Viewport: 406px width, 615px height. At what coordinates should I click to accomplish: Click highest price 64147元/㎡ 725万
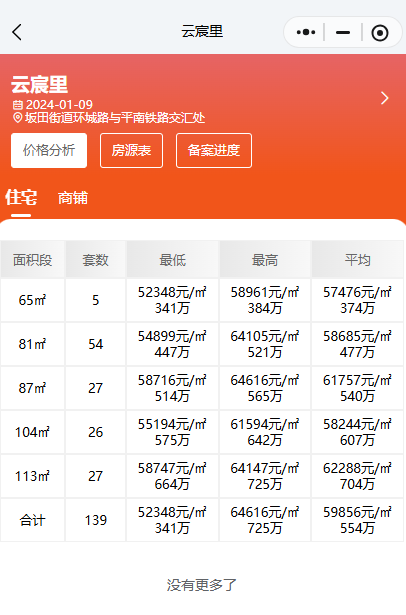[x=265, y=476]
